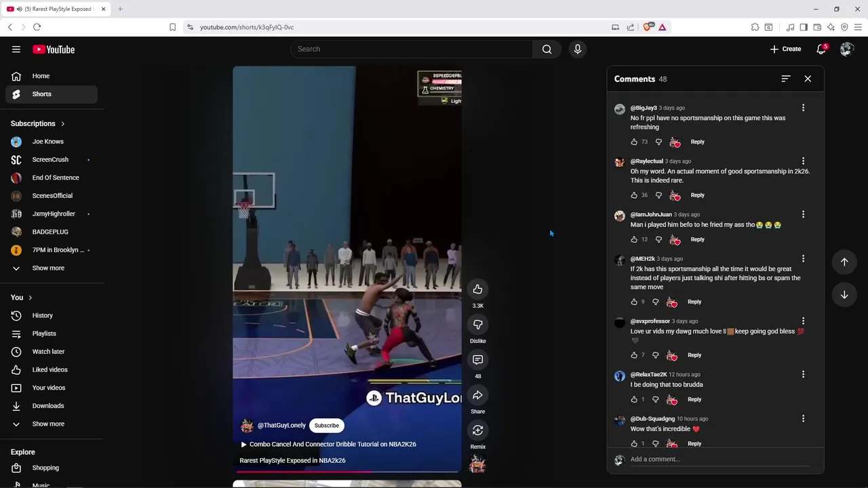Screen dimensions: 868x488
Task: Open History in the sidebar
Action: pos(52,315)
